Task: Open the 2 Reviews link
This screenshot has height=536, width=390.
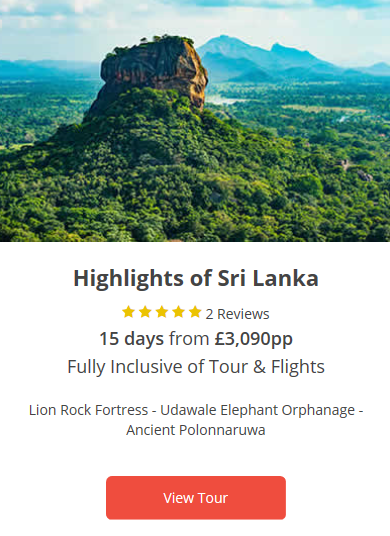Action: [x=237, y=314]
